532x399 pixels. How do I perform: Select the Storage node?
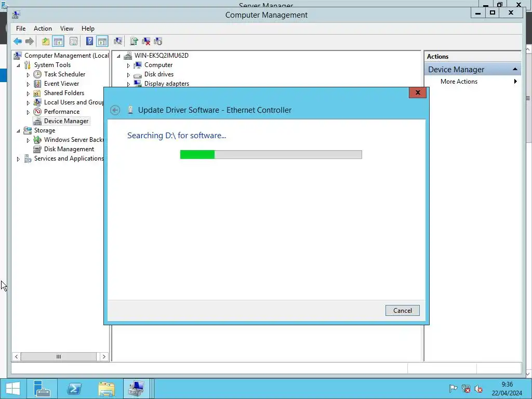(x=45, y=130)
